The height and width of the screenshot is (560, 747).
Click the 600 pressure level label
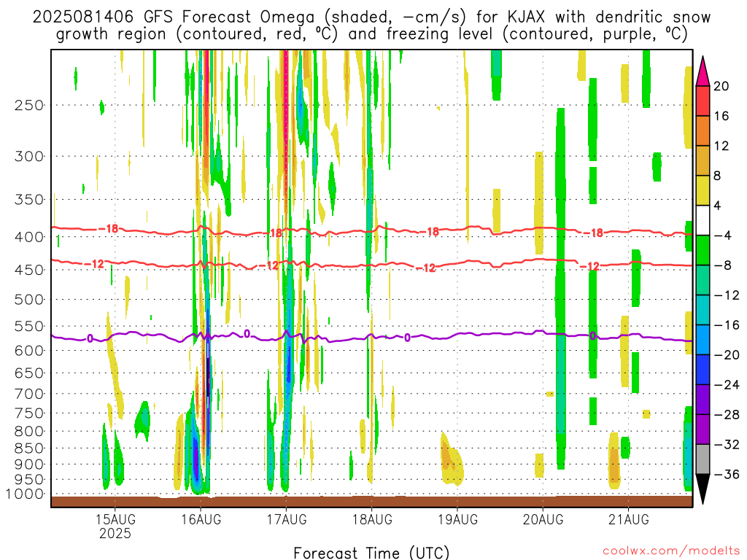pyautogui.click(x=29, y=351)
